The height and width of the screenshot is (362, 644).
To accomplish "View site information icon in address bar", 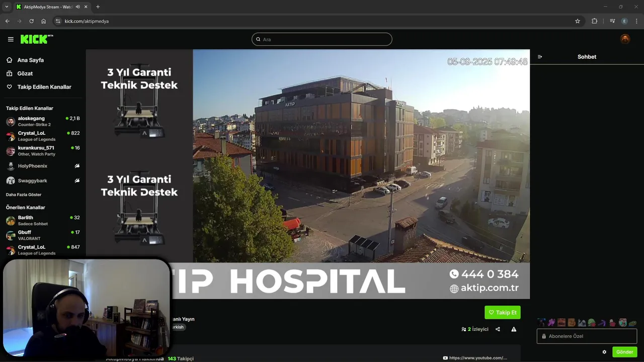I will pos(58,21).
